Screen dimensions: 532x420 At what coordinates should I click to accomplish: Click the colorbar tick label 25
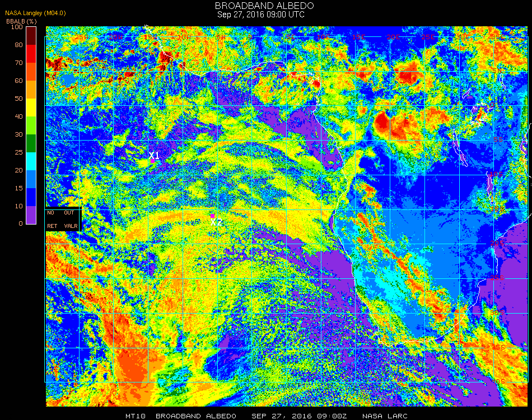coord(18,152)
